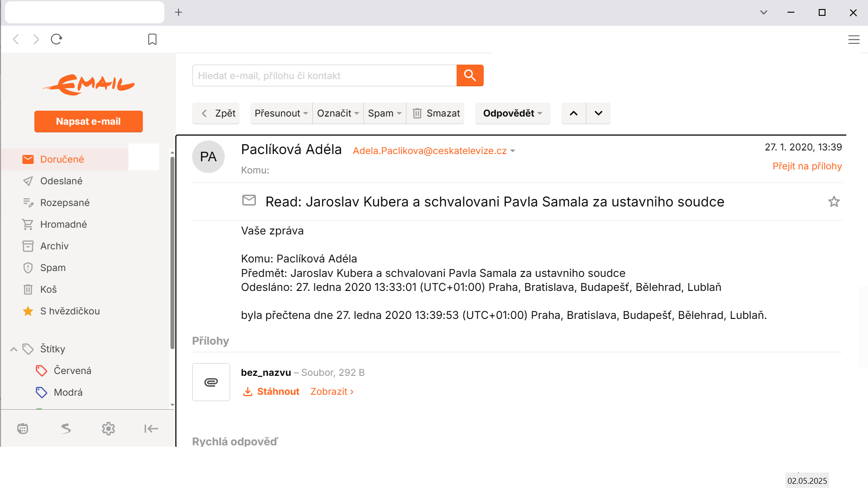Open the Odeslané folder
Viewport: 868px width, 491px height.
click(x=61, y=181)
